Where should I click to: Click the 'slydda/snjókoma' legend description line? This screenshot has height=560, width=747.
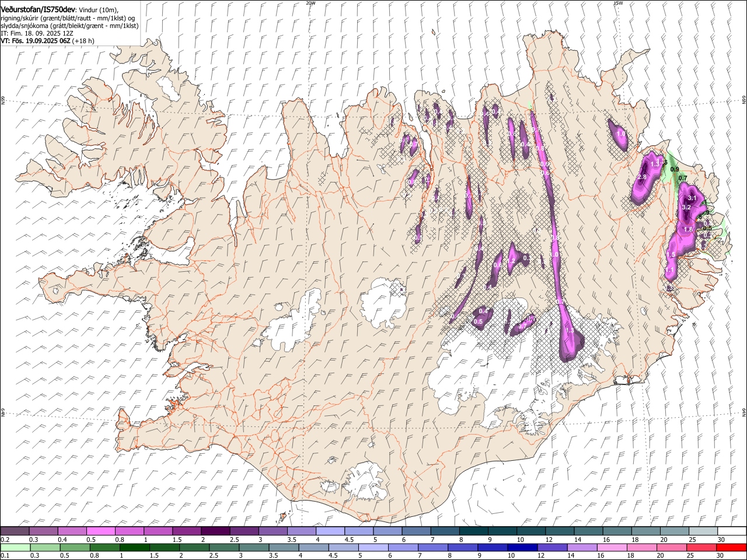click(69, 26)
